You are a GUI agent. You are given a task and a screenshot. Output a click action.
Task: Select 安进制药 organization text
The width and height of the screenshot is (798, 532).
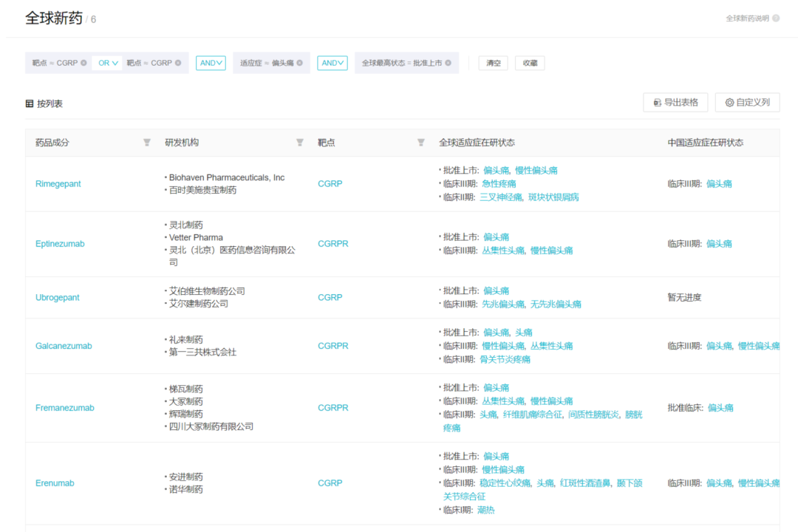[185, 477]
